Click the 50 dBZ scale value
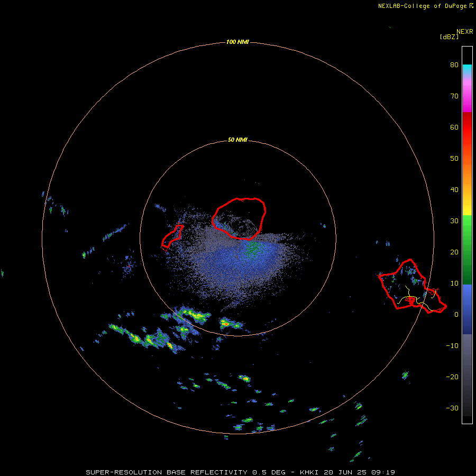The image size is (476, 476). click(454, 159)
